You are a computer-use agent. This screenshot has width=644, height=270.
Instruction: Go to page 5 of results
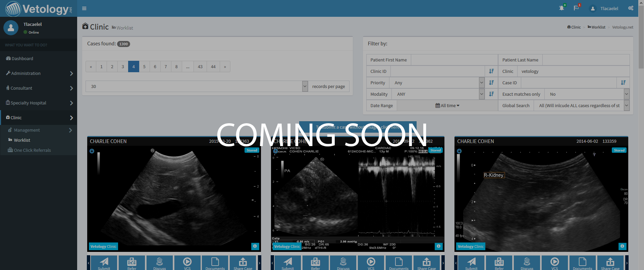tap(144, 66)
